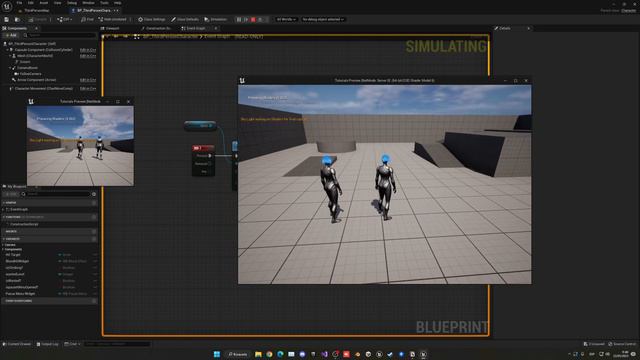Image resolution: width=640 pixels, height=360 pixels.
Task: Click the Browse to asset icon
Action: 17,19
